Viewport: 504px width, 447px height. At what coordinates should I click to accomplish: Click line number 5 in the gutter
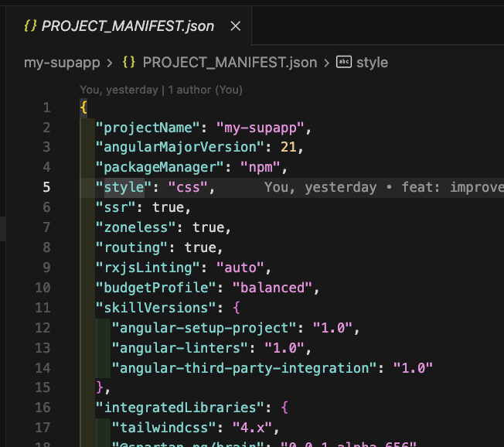pos(47,187)
